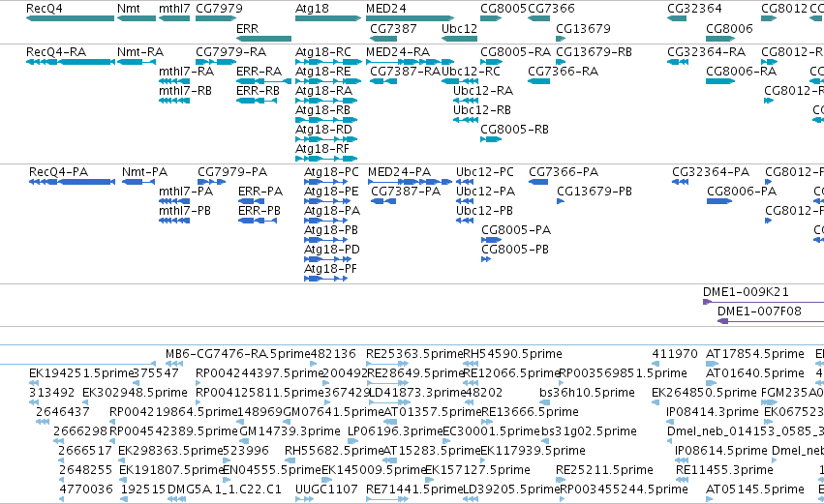Select the IP08414.3prime EST label
The height and width of the screenshot is (504, 824).
[713, 412]
